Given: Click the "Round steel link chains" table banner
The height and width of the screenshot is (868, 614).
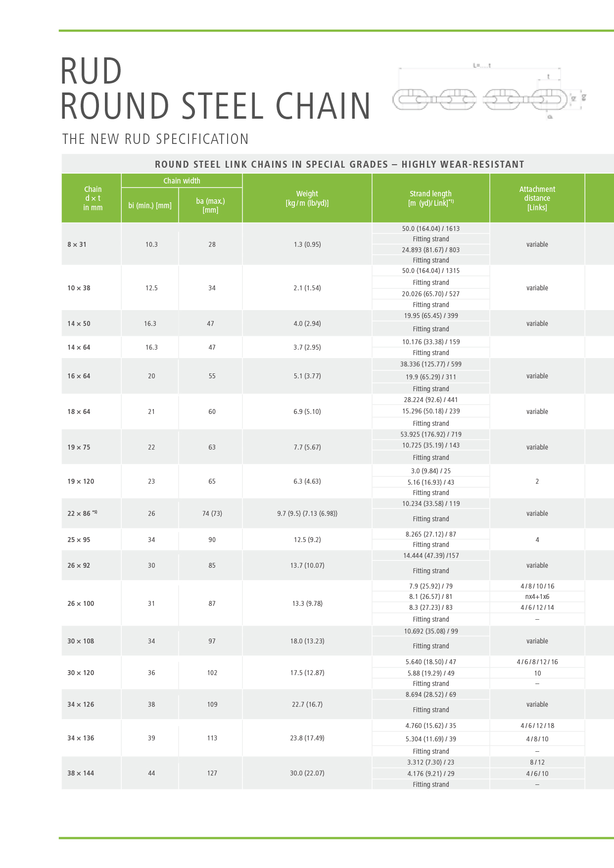Looking at the screenshot, I should tap(339, 164).
